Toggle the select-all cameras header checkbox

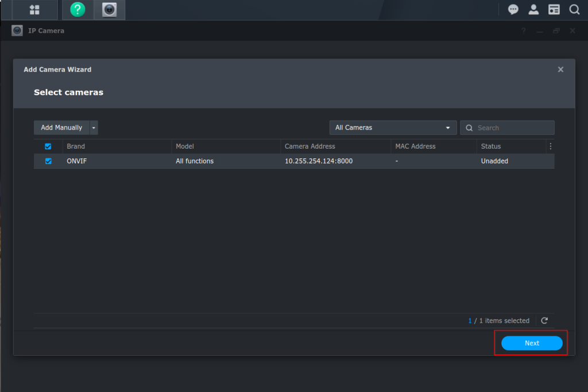coord(48,146)
